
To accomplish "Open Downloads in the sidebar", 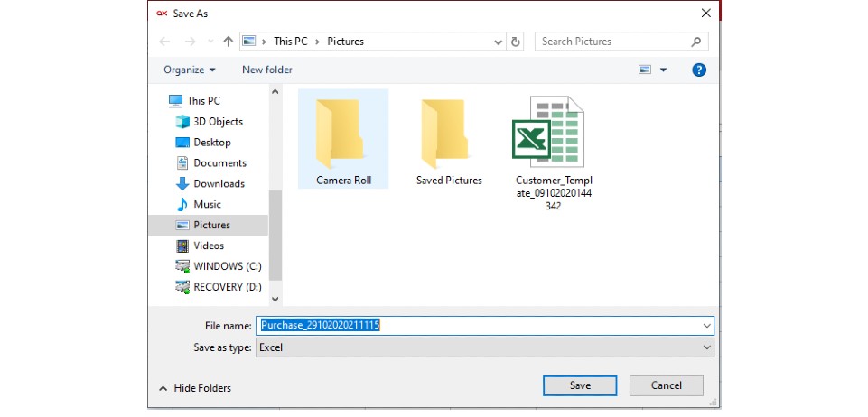I will point(210,183).
